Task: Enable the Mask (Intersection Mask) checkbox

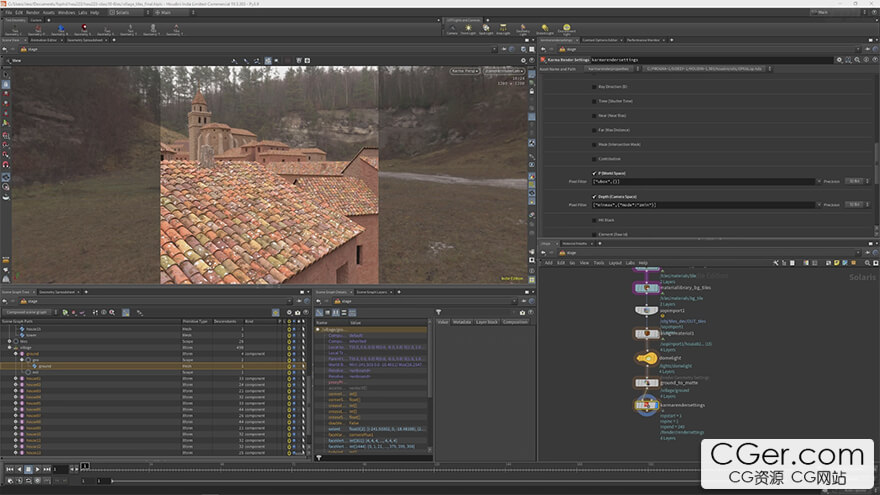Action: tap(594, 144)
